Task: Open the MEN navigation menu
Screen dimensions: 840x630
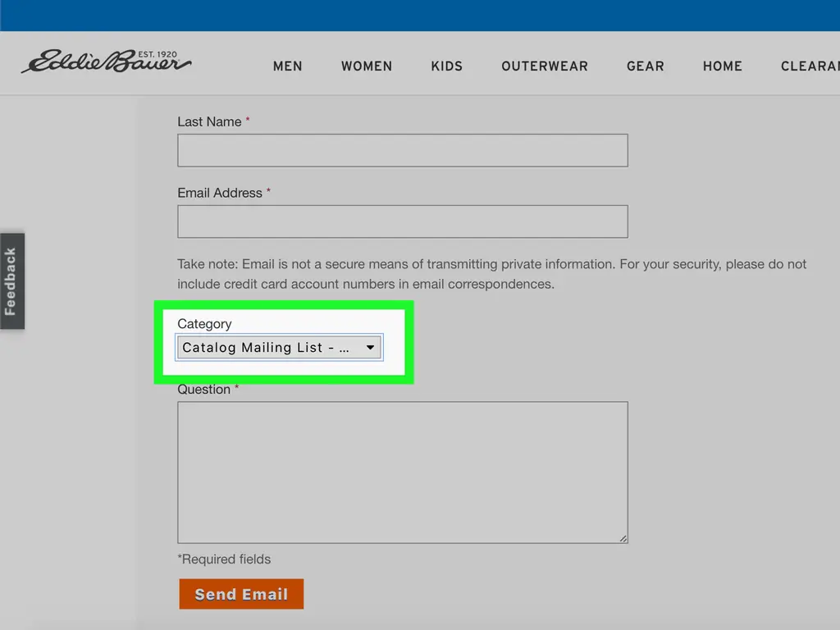Action: pos(287,66)
